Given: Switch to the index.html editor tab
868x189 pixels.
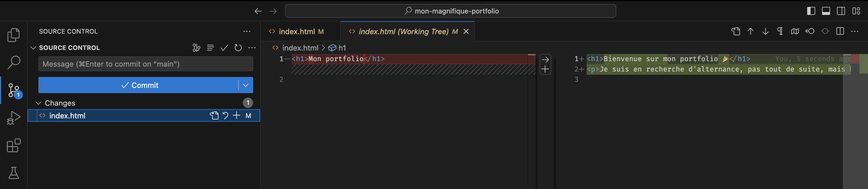Looking at the screenshot, I should click(297, 32).
